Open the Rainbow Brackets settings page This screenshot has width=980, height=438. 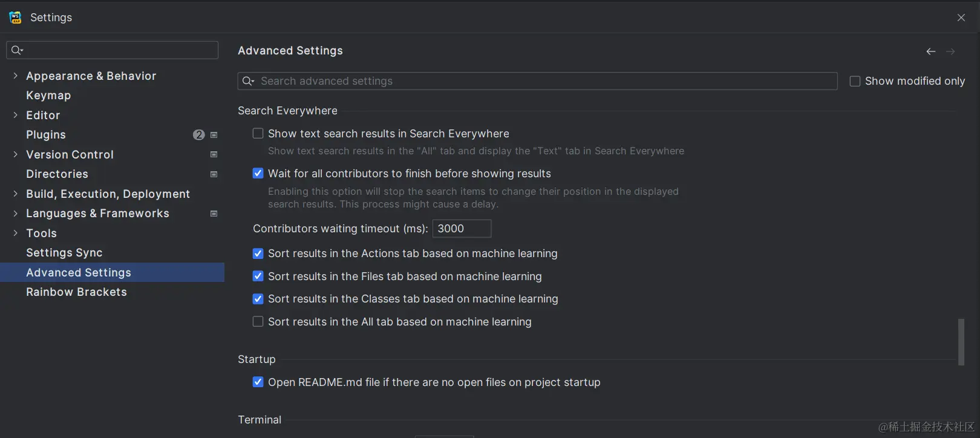pos(76,292)
